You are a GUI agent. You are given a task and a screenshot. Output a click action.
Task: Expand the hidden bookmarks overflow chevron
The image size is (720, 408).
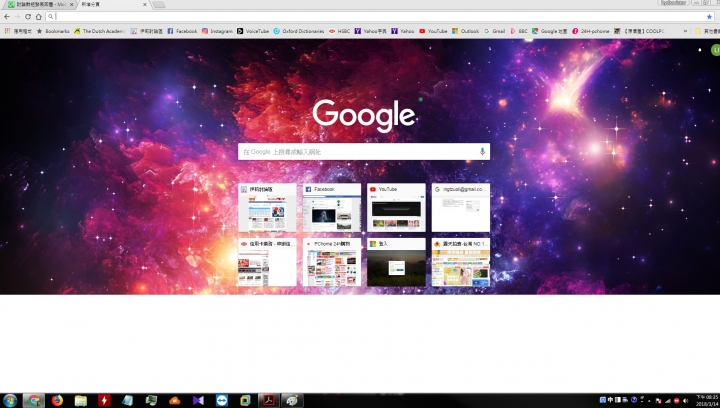[x=685, y=31]
